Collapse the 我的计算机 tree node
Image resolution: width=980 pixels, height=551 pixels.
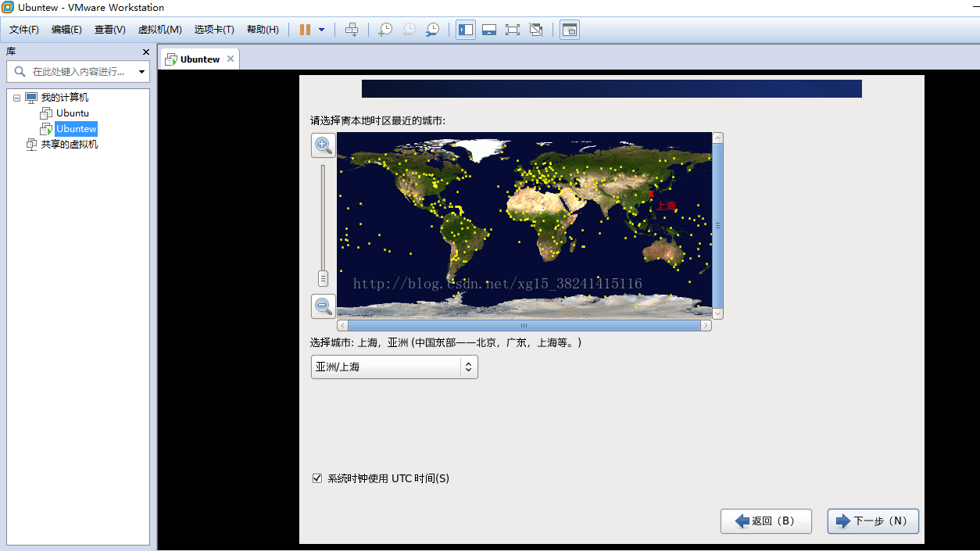tap(16, 98)
